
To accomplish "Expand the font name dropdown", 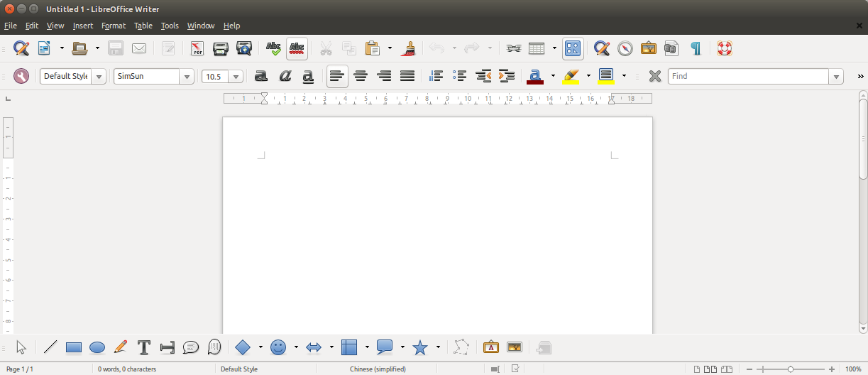I will [x=187, y=76].
